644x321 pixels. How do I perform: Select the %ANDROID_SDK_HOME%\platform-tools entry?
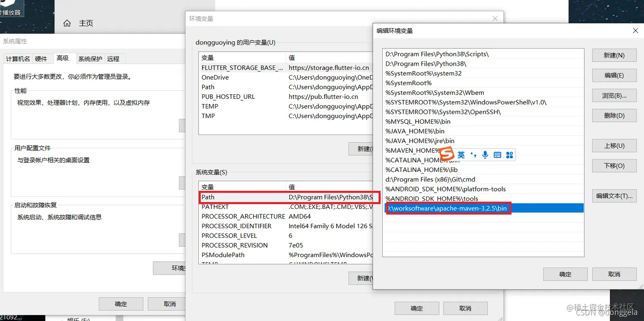tap(483, 189)
